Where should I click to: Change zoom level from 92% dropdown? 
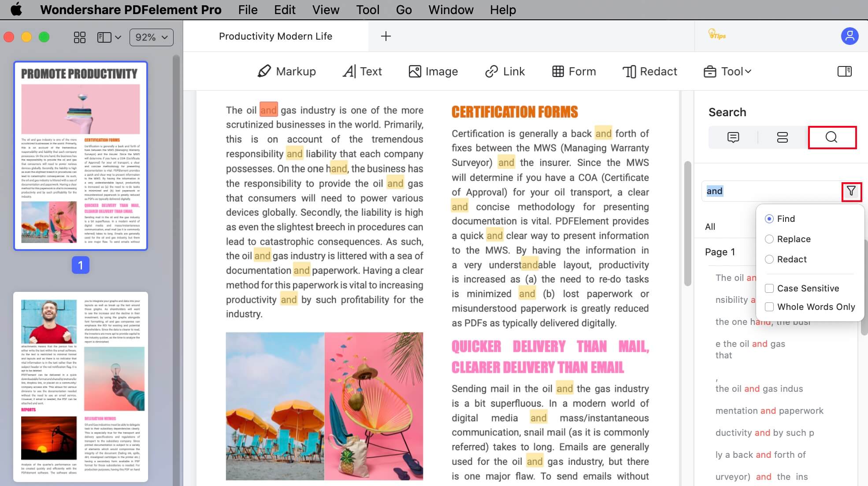(x=152, y=37)
